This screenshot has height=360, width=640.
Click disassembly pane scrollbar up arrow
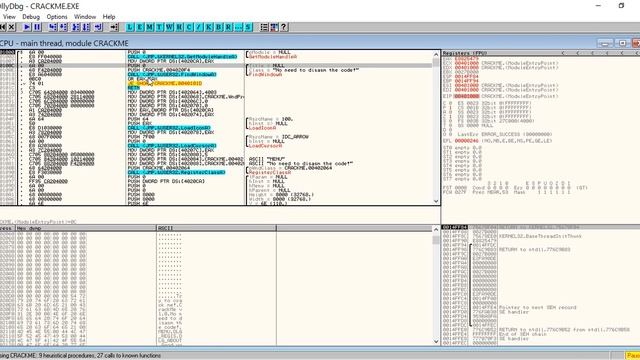point(436,55)
